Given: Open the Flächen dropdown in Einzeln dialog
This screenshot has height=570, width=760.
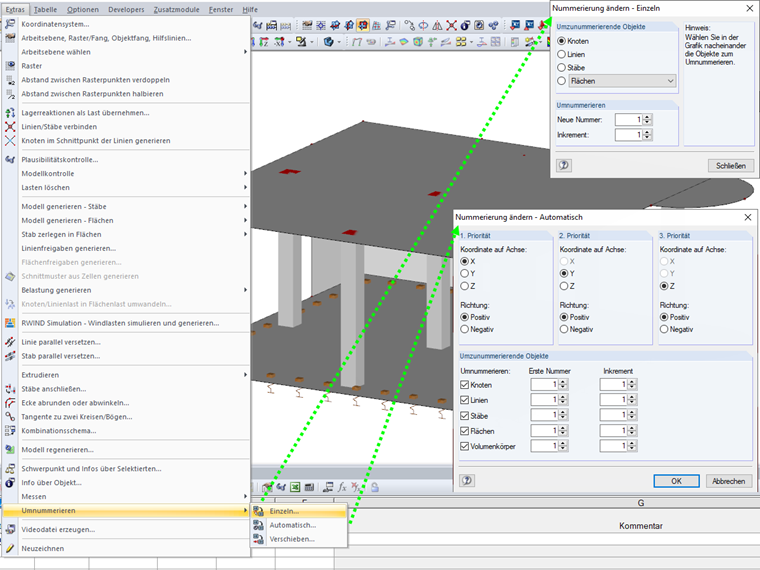Looking at the screenshot, I should [x=622, y=81].
